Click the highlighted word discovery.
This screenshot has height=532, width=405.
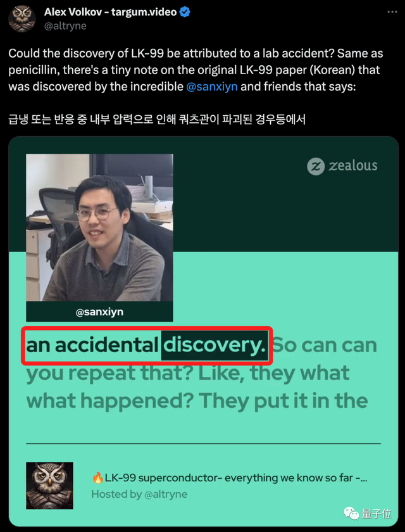(214, 346)
